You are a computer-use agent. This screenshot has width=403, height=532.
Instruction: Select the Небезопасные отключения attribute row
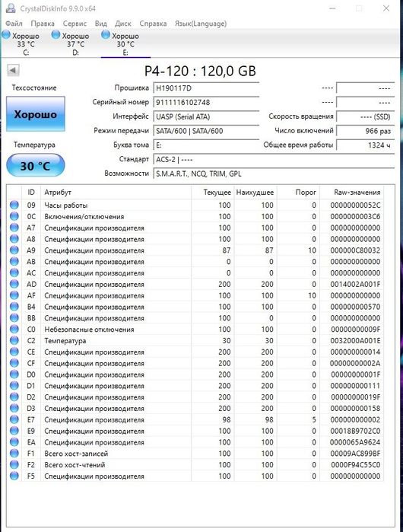click(x=196, y=329)
